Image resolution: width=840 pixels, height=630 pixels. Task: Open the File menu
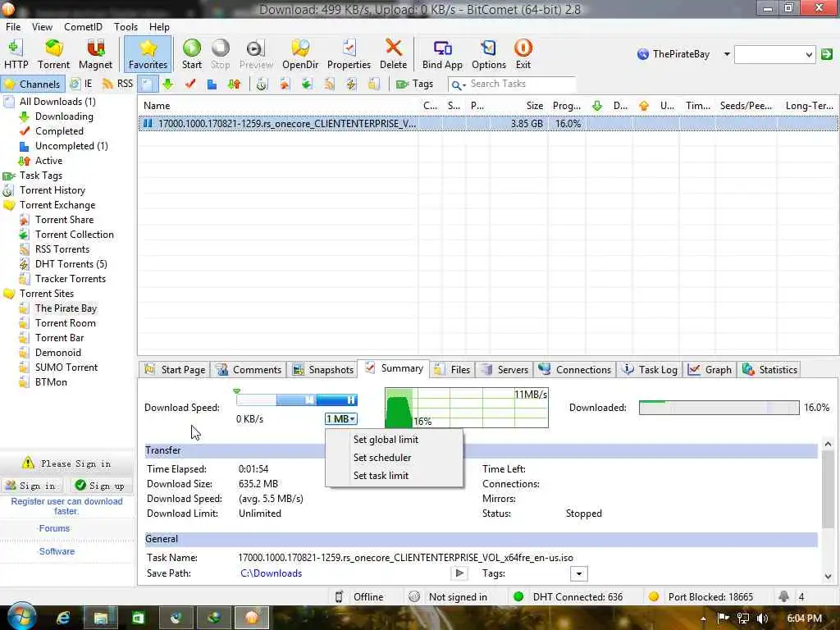[13, 27]
